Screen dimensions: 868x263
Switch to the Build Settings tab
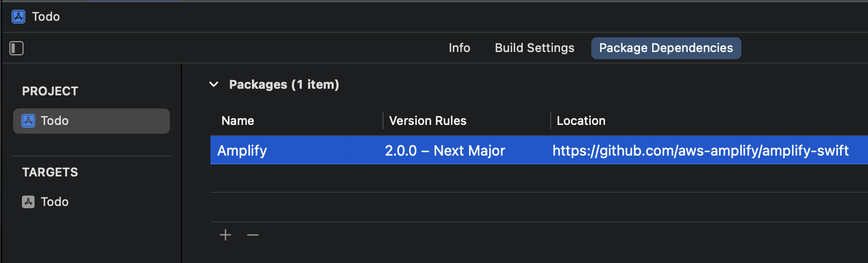[x=534, y=48]
